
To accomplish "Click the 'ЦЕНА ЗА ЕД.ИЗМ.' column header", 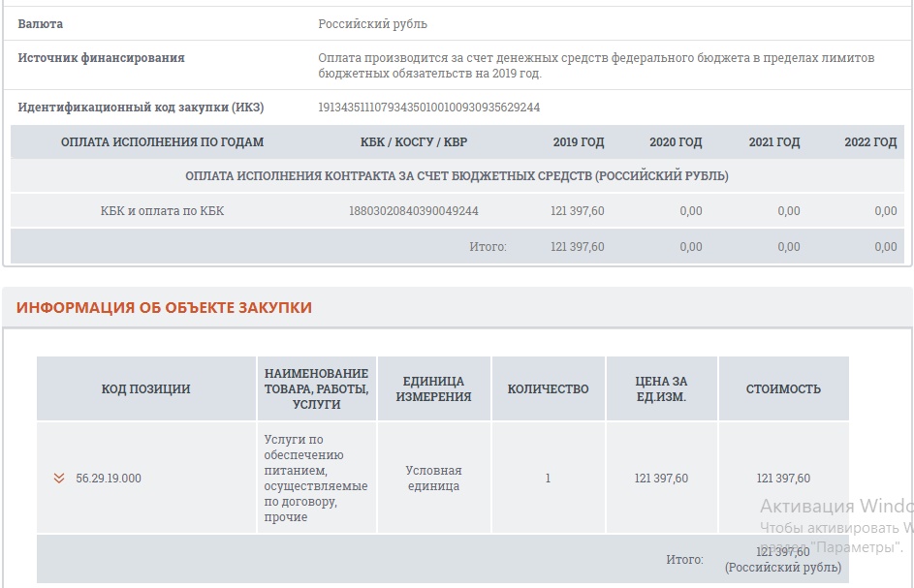I will tap(661, 388).
